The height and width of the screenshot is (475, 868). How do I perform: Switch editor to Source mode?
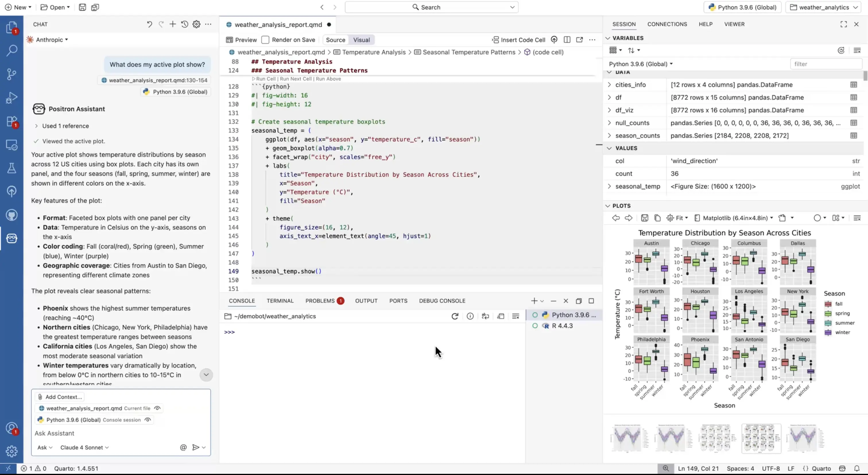click(x=335, y=40)
